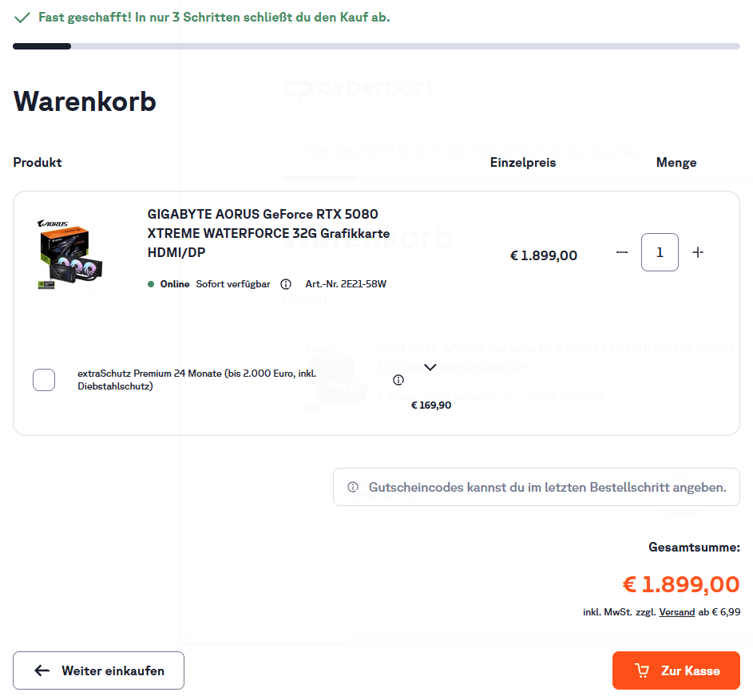Go back via the Weiter einkaufen button
The width and height of the screenshot is (753, 700).
click(98, 670)
